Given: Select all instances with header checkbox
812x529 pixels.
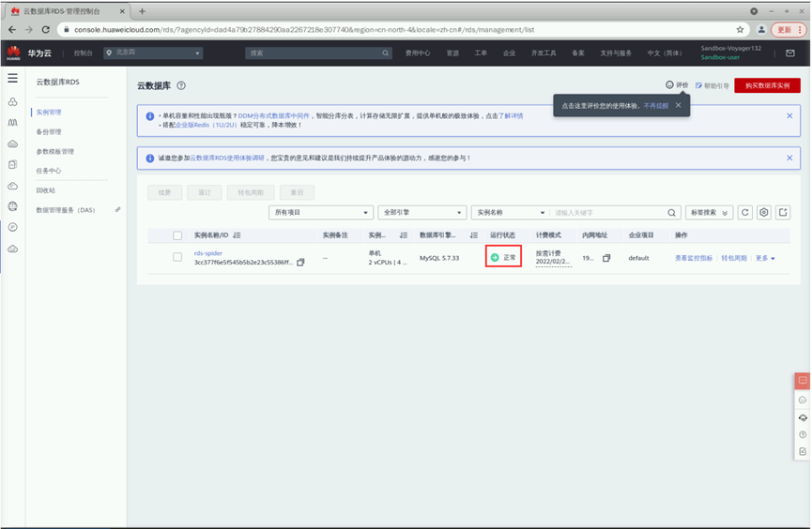Looking at the screenshot, I should tap(177, 235).
